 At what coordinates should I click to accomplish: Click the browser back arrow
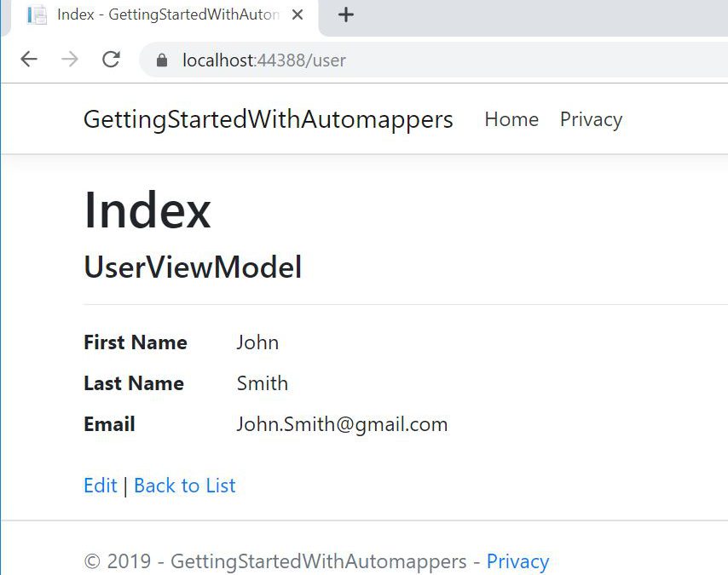tap(29, 60)
